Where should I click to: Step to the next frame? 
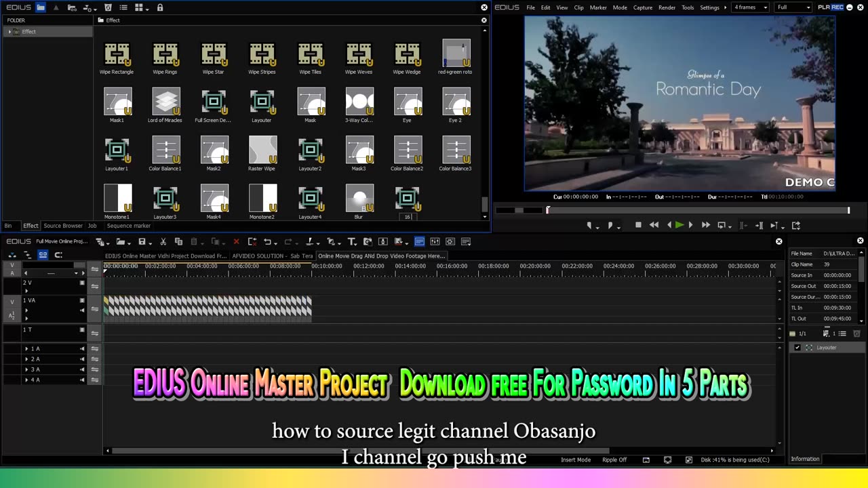pyautogui.click(x=690, y=225)
